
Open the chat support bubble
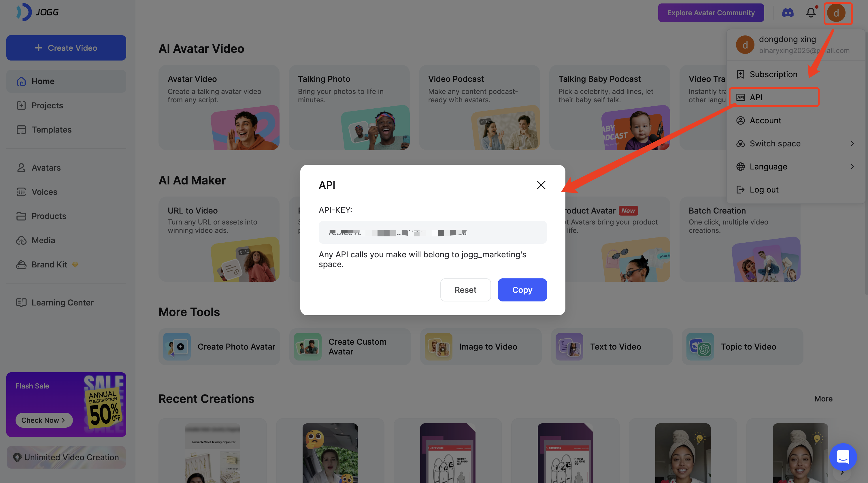843,457
